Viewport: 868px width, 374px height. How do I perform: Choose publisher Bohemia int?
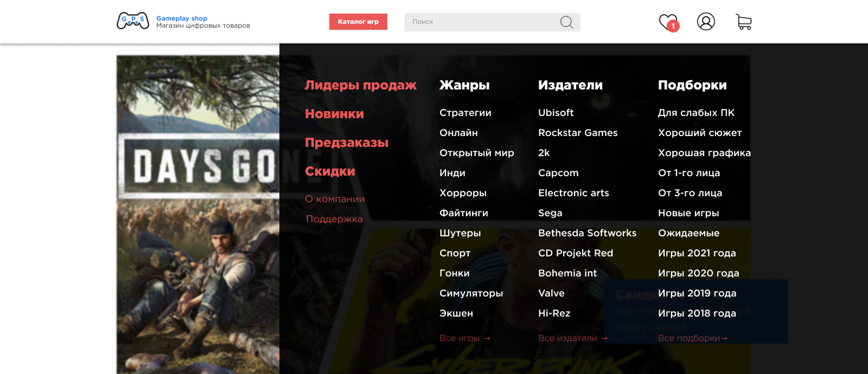coord(567,273)
